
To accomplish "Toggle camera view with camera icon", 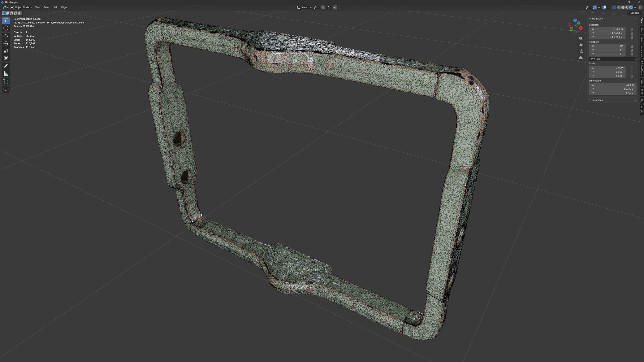I will coord(581,51).
